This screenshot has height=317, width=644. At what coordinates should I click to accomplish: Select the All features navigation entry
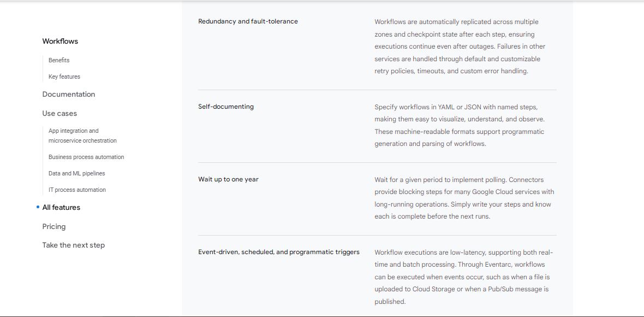pos(61,207)
